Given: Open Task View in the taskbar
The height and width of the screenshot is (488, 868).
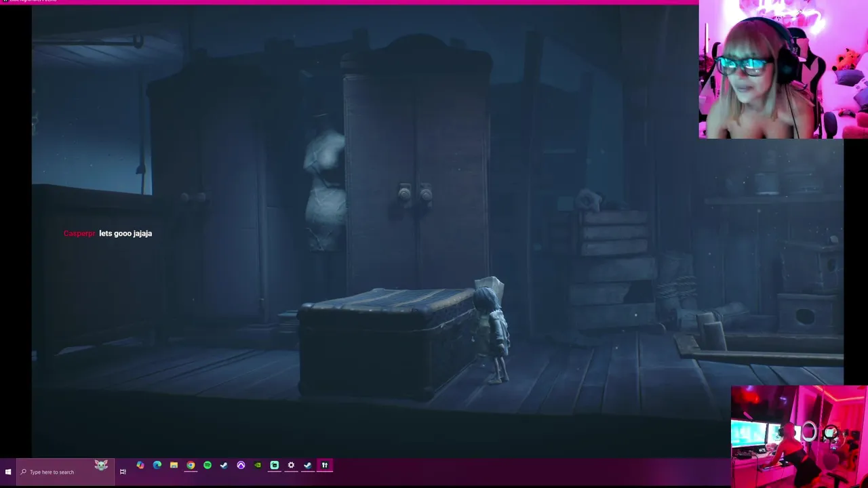Looking at the screenshot, I should (x=123, y=472).
